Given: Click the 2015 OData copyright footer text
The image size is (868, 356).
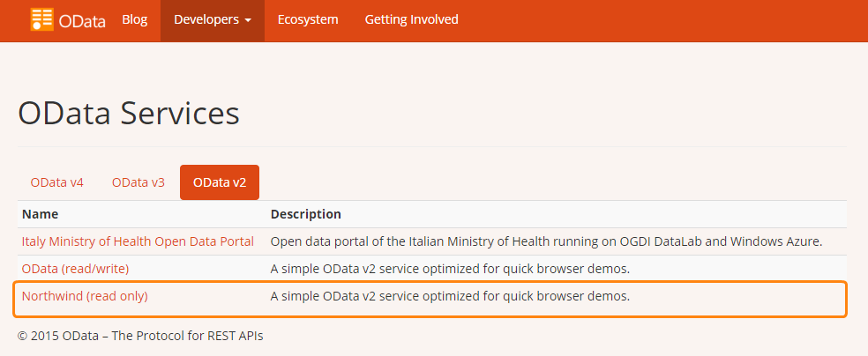Looking at the screenshot, I should tap(140, 336).
